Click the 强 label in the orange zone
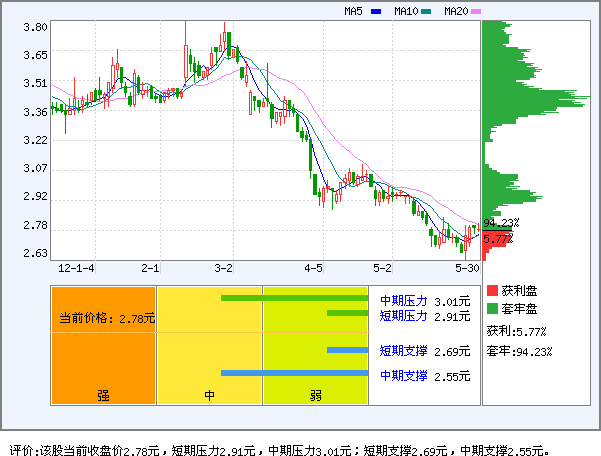Screen dimensions: 601x456 [x=103, y=395]
